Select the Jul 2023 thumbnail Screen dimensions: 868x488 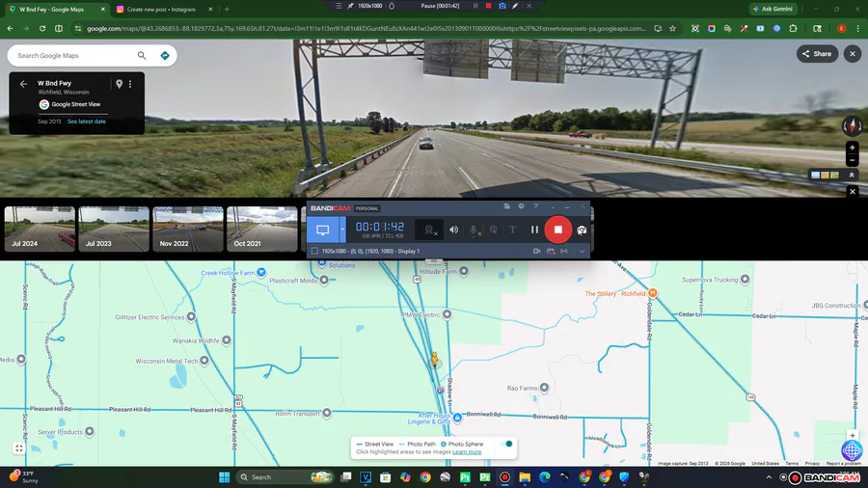click(x=114, y=230)
